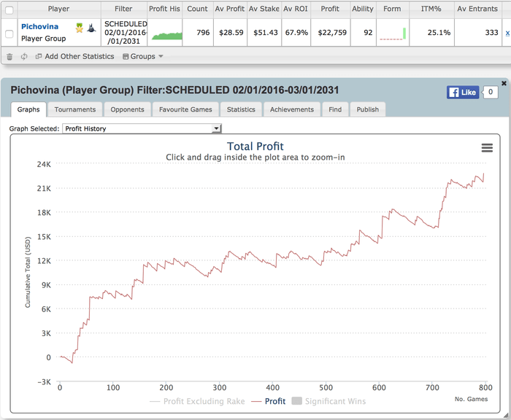Open the Statistics tab

pos(241,109)
